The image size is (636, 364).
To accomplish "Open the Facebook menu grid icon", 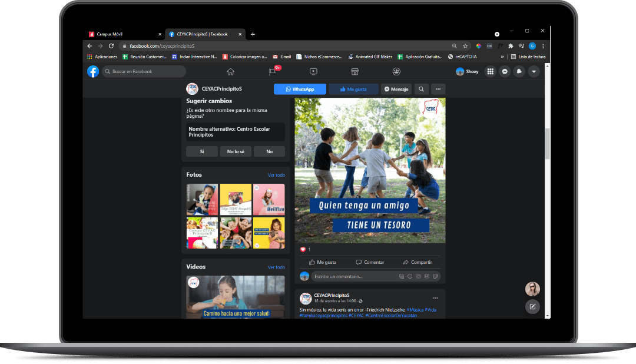I will point(491,71).
